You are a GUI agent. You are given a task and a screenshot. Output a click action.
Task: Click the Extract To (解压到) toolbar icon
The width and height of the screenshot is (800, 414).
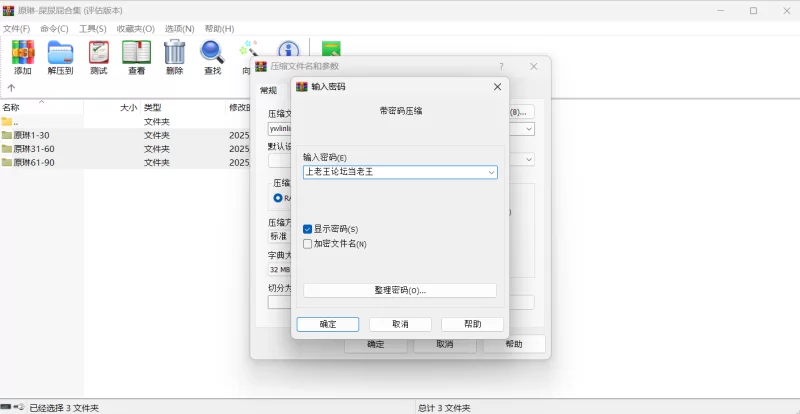61,52
